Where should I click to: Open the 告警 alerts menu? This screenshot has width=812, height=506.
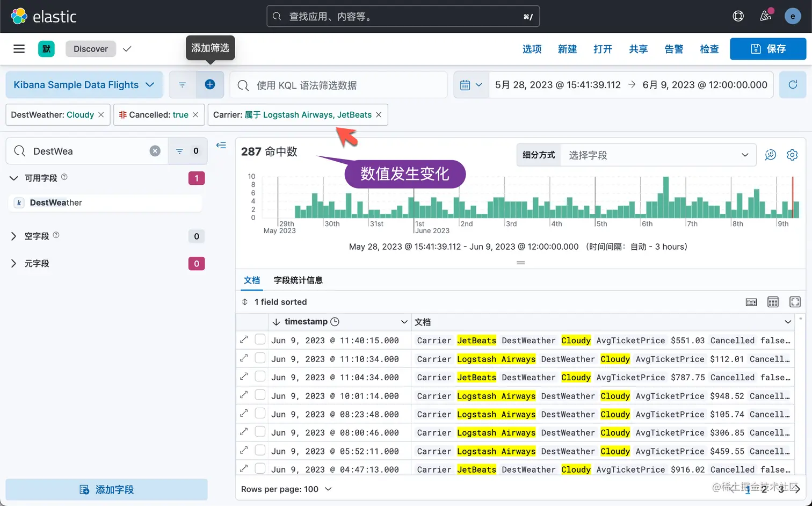[674, 49]
